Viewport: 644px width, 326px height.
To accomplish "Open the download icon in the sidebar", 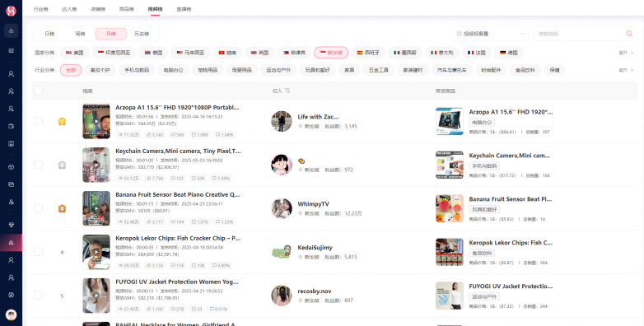I will click(x=11, y=30).
